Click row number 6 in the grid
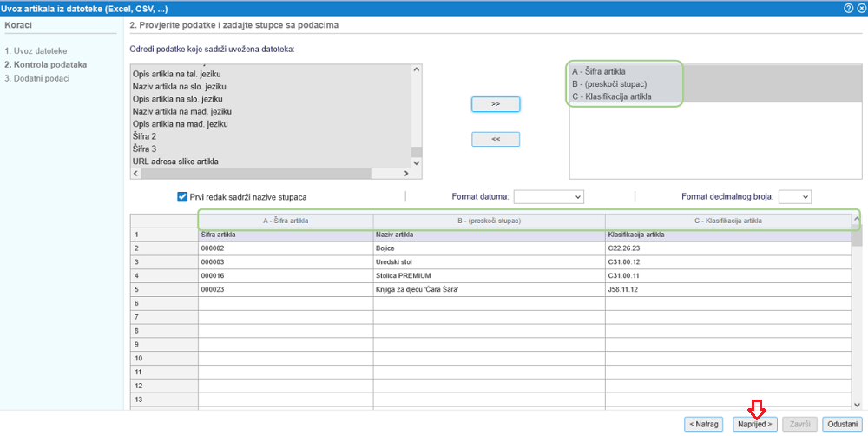Image resolution: width=868 pixels, height=436 pixels. pos(164,303)
